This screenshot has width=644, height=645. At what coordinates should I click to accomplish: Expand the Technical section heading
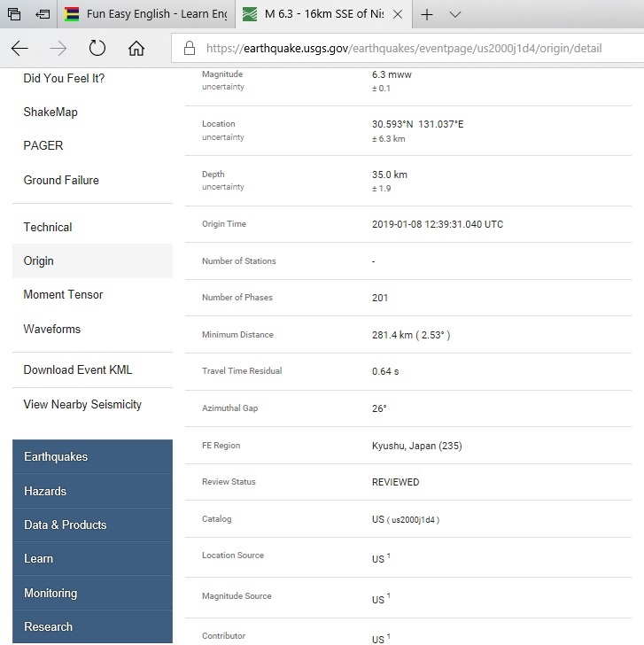[x=48, y=228]
